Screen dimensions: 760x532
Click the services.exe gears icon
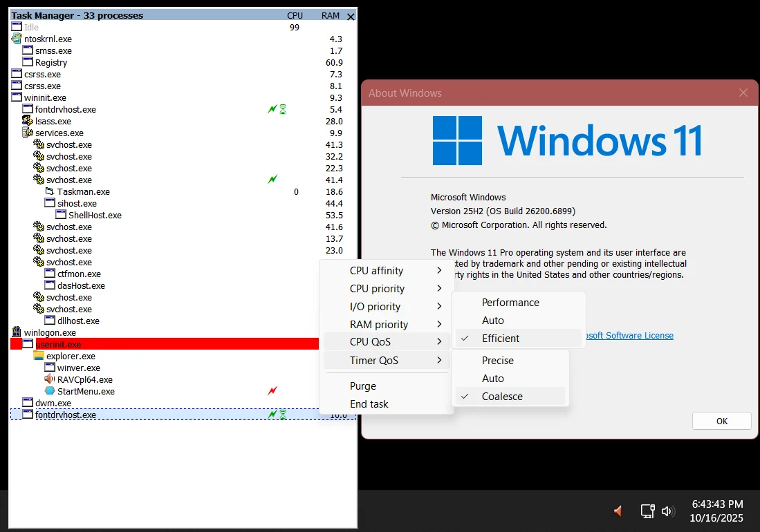point(28,132)
